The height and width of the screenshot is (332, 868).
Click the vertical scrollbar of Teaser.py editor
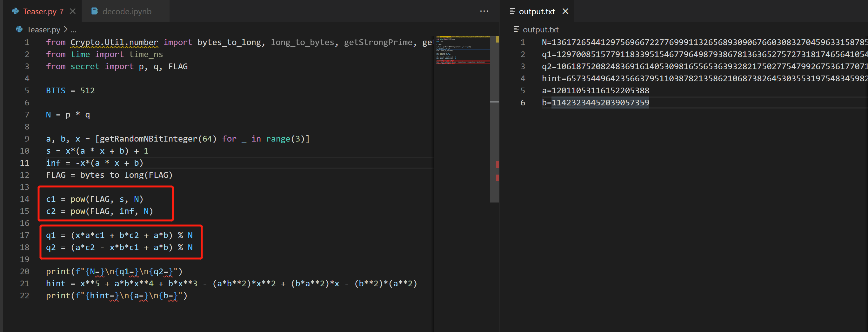pyautogui.click(x=494, y=135)
